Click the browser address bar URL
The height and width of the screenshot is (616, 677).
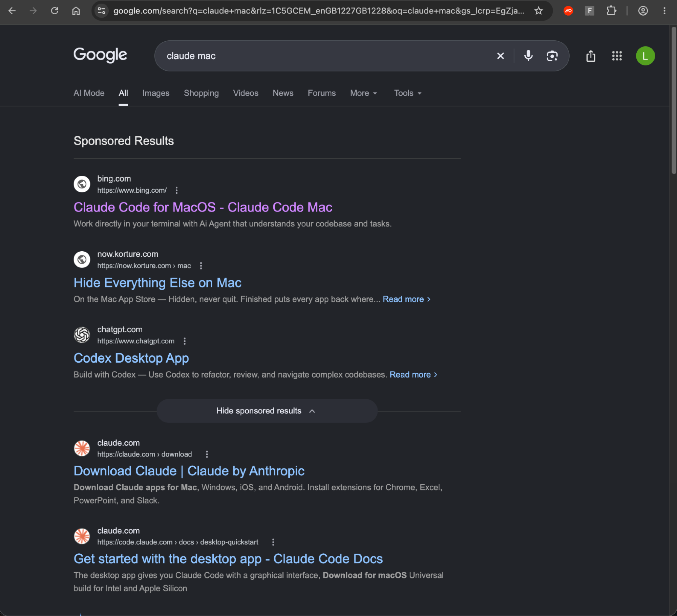coord(318,11)
